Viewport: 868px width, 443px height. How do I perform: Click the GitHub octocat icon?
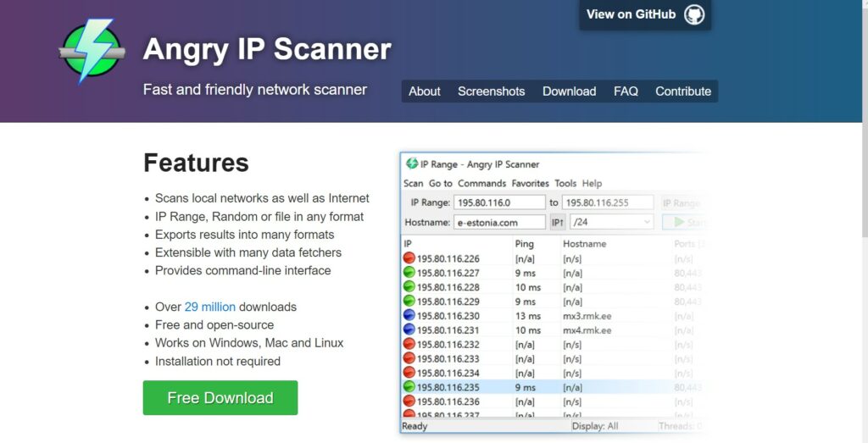[x=694, y=15]
